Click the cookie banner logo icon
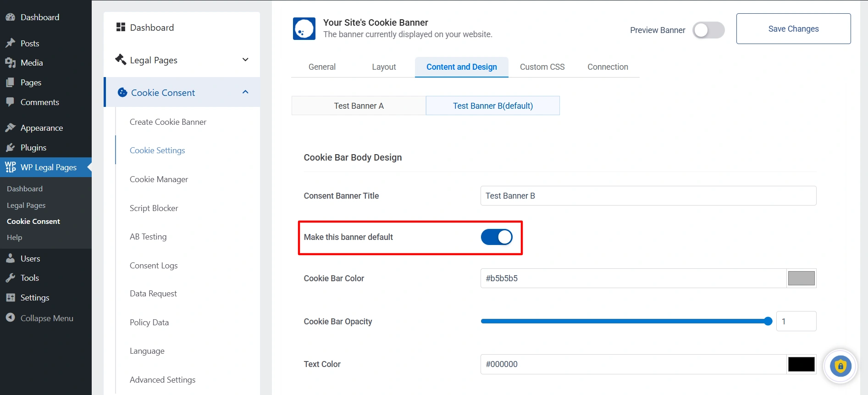868x395 pixels. click(x=304, y=29)
